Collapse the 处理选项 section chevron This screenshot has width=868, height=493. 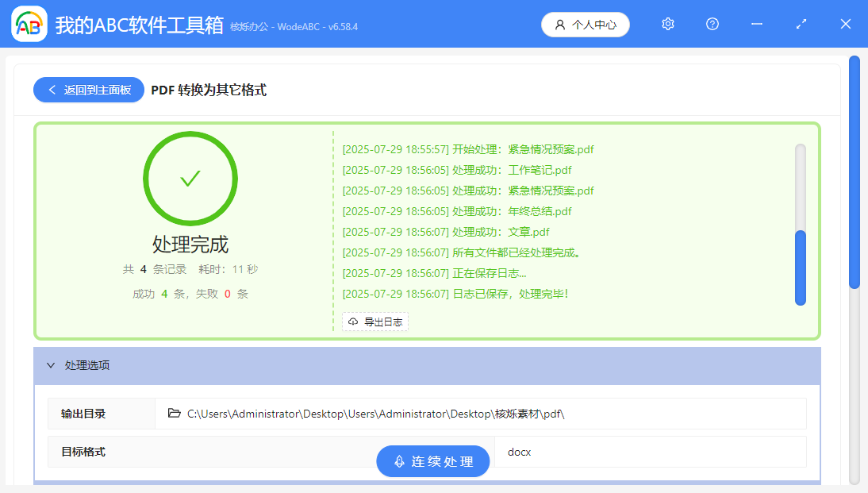click(x=49, y=364)
